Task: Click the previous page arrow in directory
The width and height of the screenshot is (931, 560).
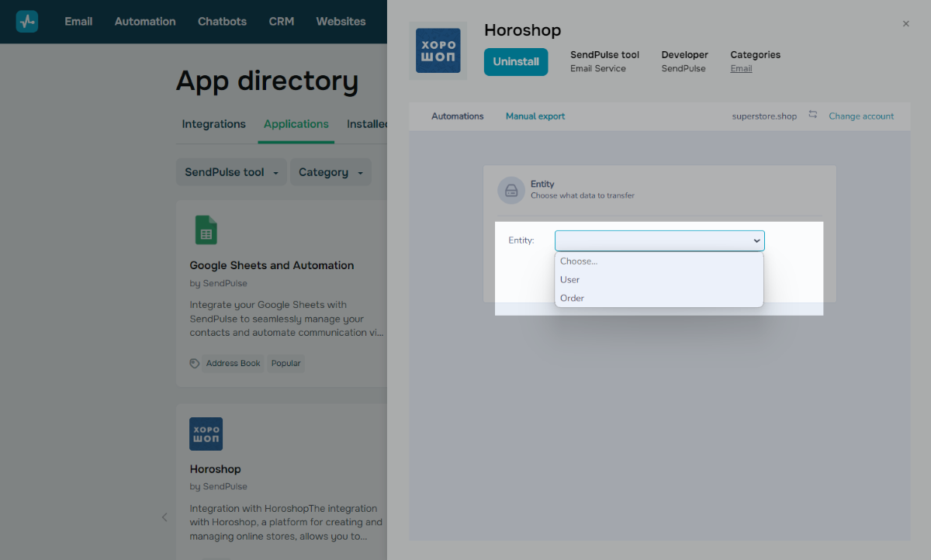Action: tap(164, 517)
